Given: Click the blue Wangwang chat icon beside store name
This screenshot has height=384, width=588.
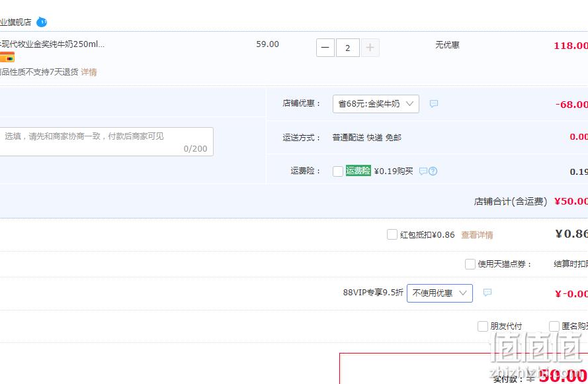Looking at the screenshot, I should pos(42,22).
